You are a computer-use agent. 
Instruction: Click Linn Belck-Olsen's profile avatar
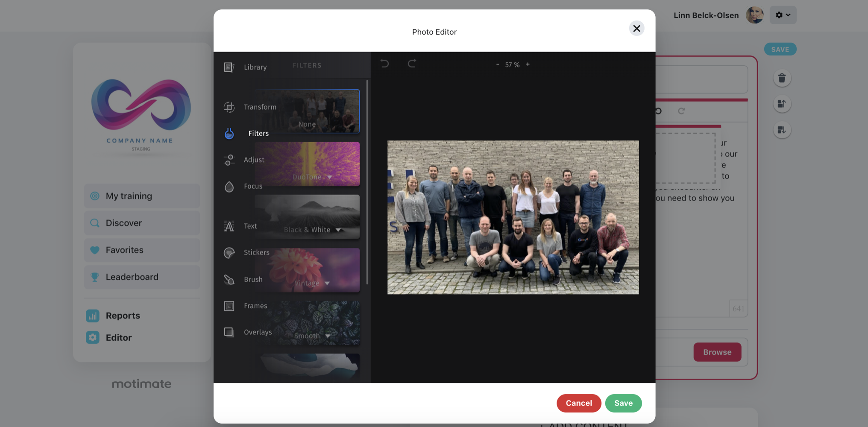tap(755, 15)
